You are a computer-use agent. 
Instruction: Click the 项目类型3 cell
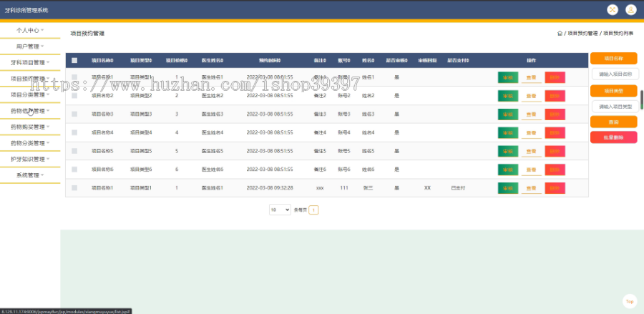(x=141, y=114)
